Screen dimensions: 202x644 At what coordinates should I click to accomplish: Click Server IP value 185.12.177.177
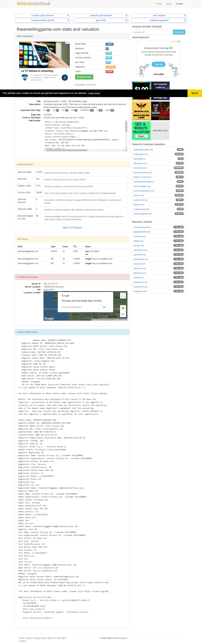tap(51, 284)
